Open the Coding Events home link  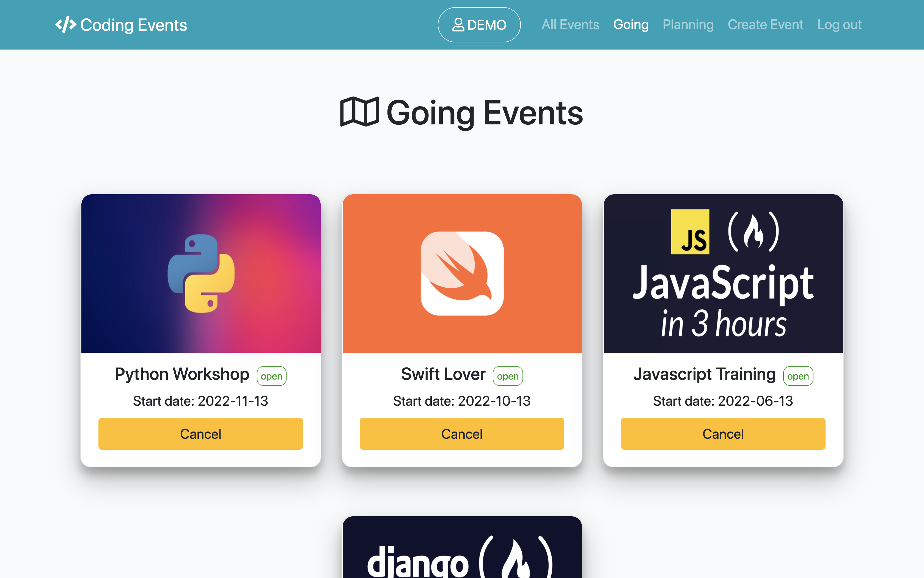tap(121, 25)
